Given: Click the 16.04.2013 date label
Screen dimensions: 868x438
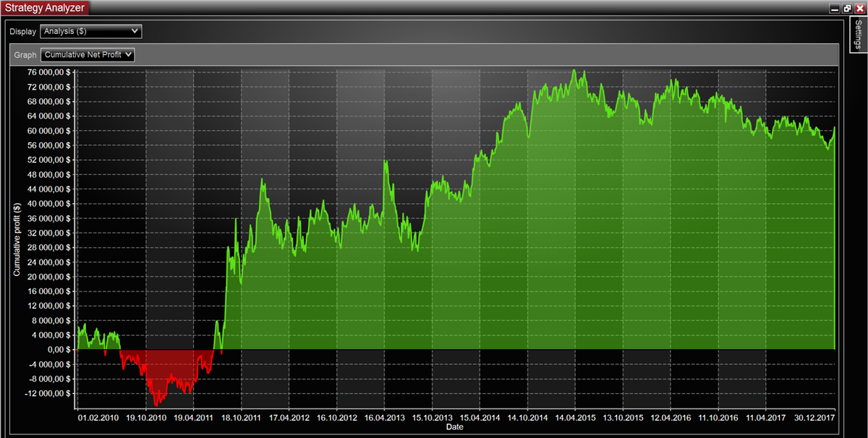Looking at the screenshot, I should (x=385, y=418).
